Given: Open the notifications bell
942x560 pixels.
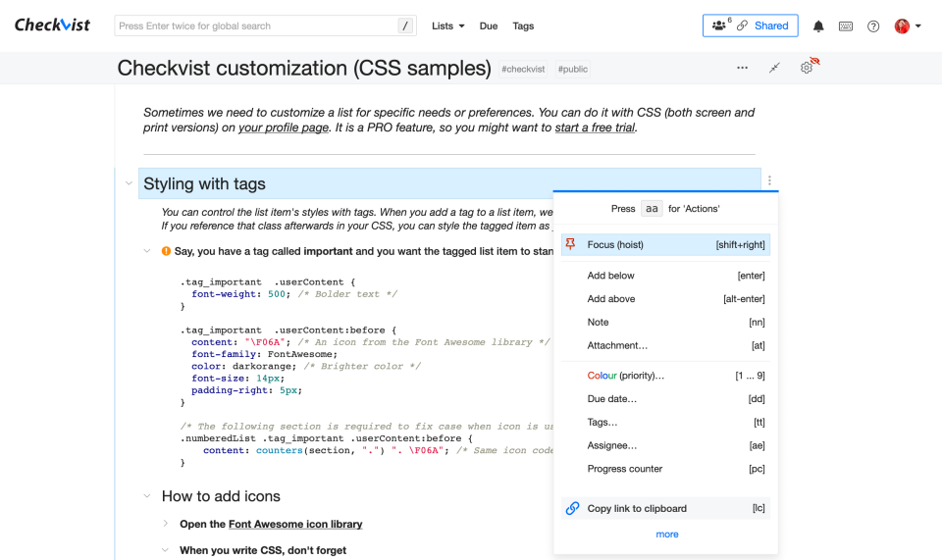Looking at the screenshot, I should pyautogui.click(x=818, y=26).
